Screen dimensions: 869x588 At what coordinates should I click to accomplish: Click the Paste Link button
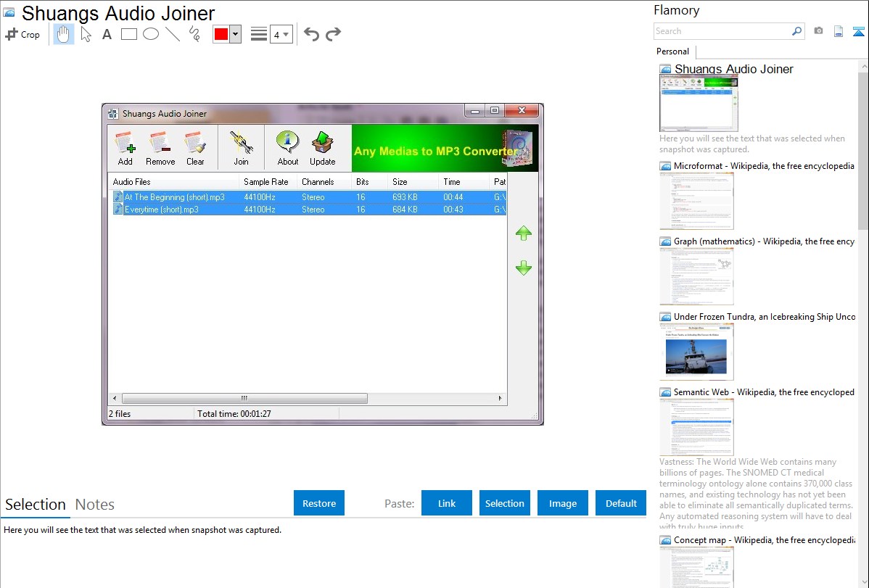(447, 503)
